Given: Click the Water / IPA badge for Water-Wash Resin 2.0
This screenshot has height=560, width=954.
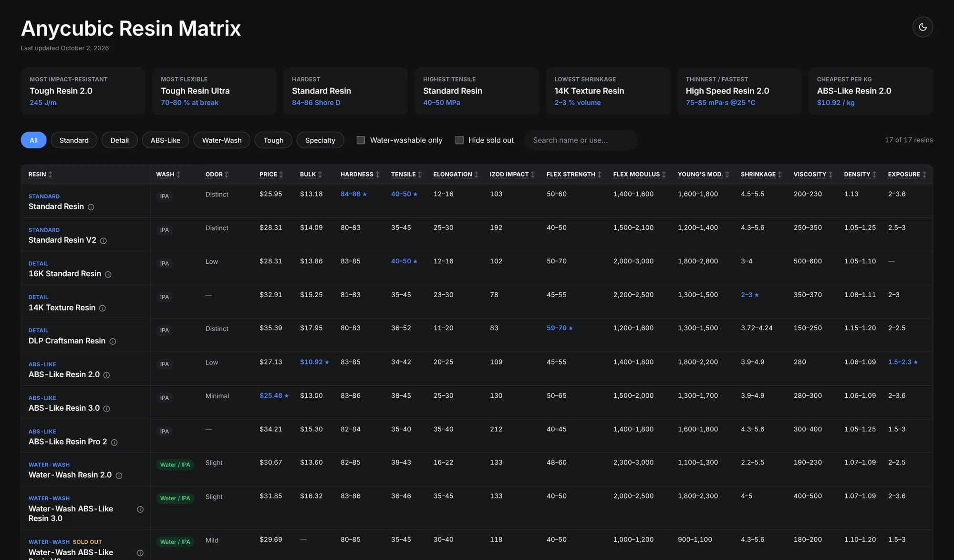Looking at the screenshot, I should tap(175, 465).
